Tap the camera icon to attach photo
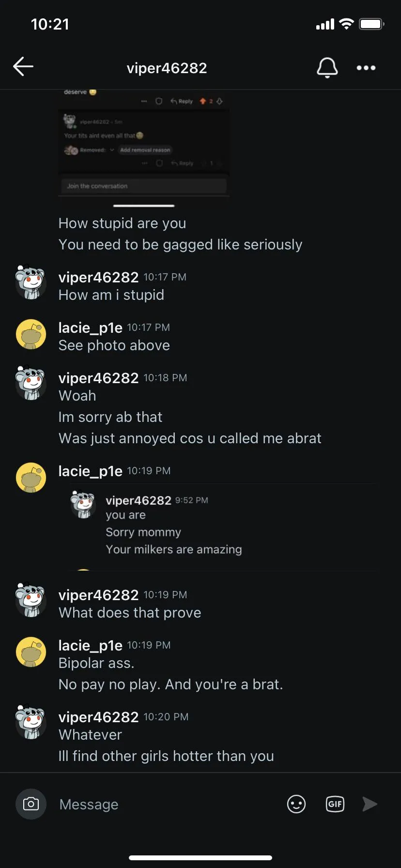This screenshot has height=868, width=401. pos(31,804)
